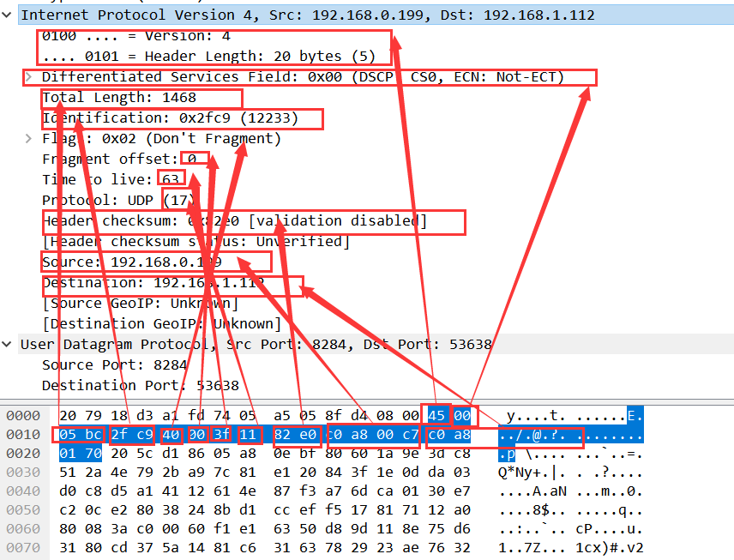The width and height of the screenshot is (734, 560).
Task: Click hex bytes 2f c9 in row 0010
Action: (132, 435)
